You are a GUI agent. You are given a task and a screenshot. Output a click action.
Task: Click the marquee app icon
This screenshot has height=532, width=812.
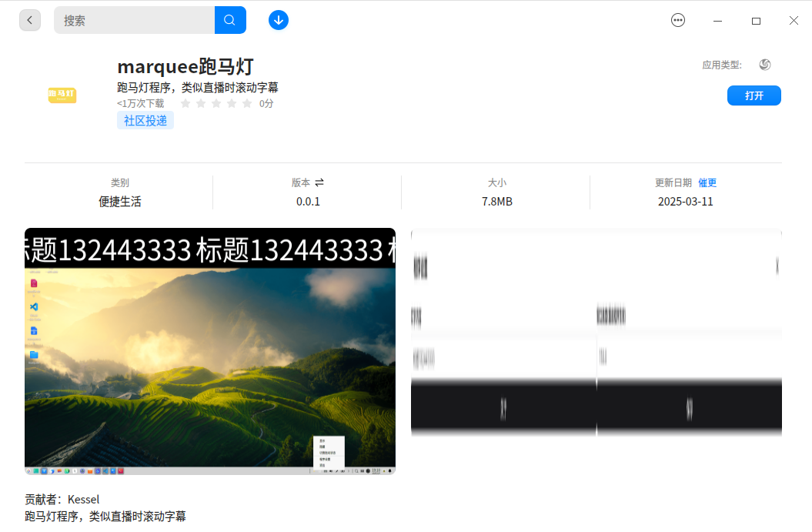[62, 95]
